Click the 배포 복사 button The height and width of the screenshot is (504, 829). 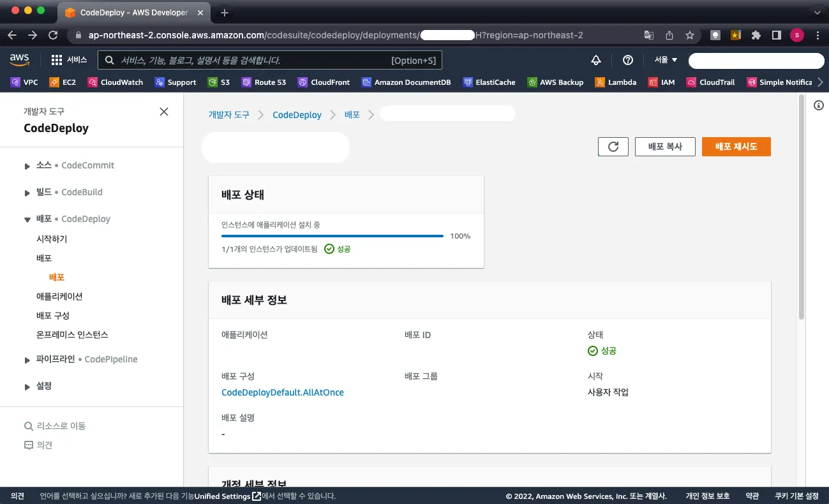coord(665,147)
